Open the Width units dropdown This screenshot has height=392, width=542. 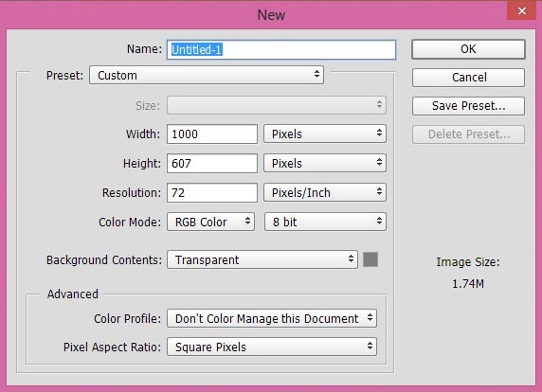click(325, 134)
